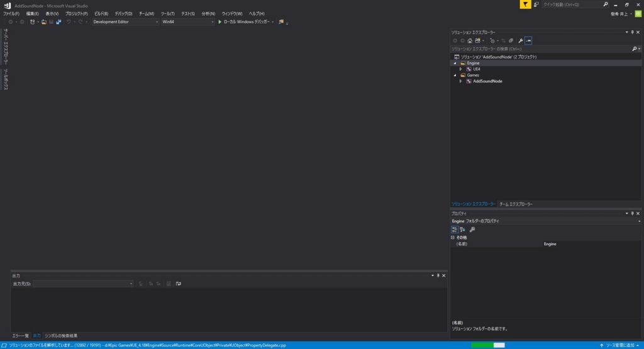Click the Open File folder icon
Viewport: 644px width, 349px height.
click(x=43, y=22)
